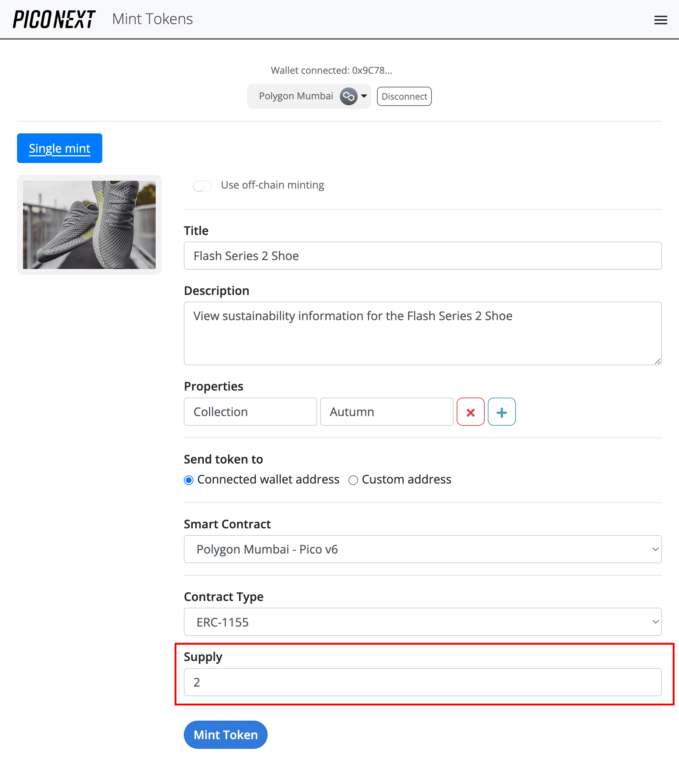Open the Polygon Mumbai - Pico v6 selector
Image resolution: width=679 pixels, height=784 pixels.
click(423, 549)
